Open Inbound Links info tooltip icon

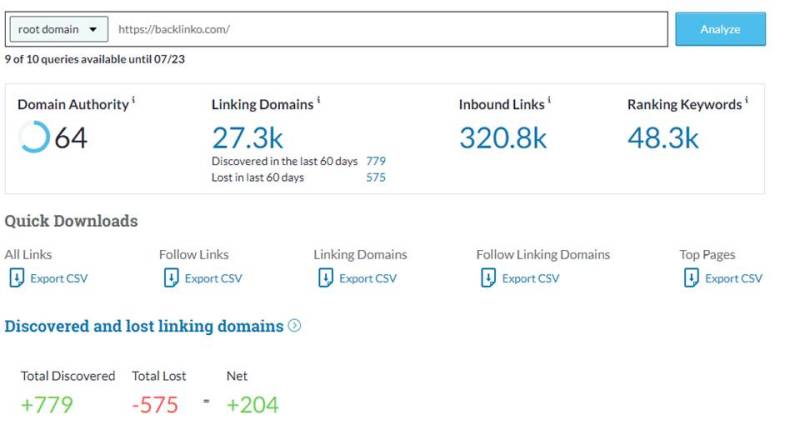(549, 100)
